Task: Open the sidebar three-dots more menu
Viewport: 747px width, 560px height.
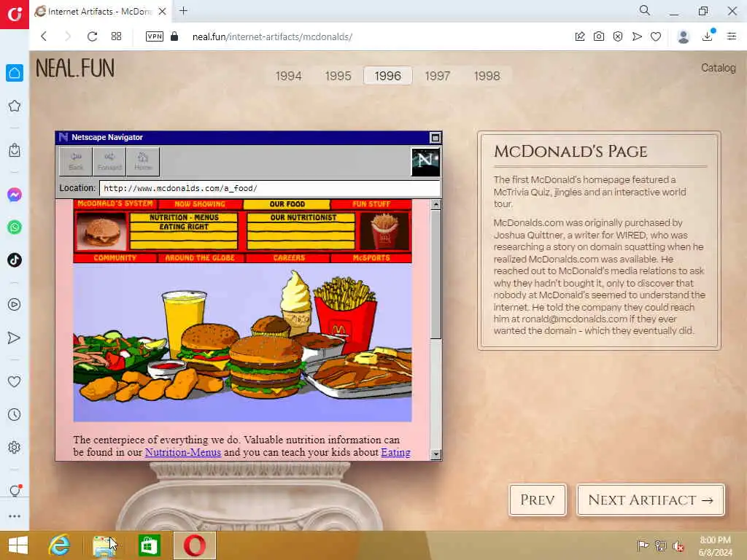Action: coord(15,516)
